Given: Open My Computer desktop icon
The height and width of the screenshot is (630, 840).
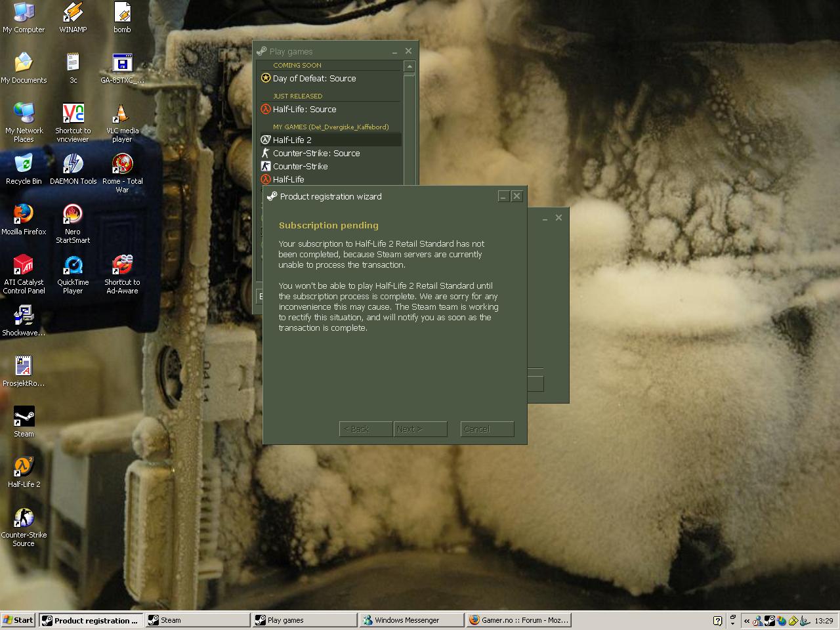Looking at the screenshot, I should coord(24,18).
